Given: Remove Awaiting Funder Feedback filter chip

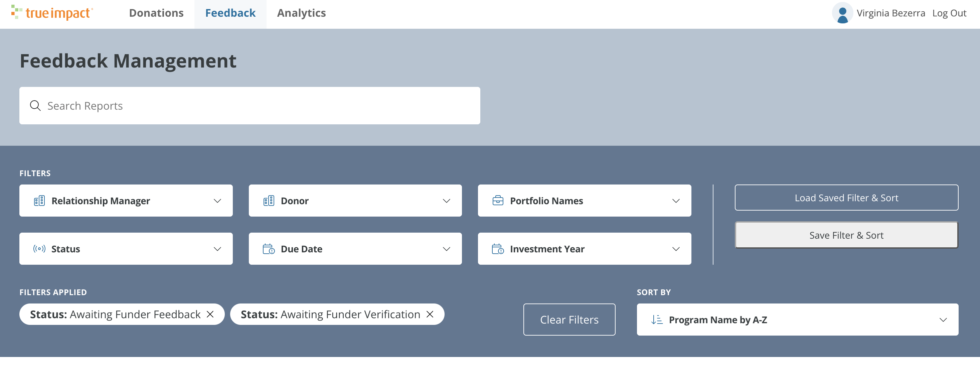Looking at the screenshot, I should click(x=210, y=314).
